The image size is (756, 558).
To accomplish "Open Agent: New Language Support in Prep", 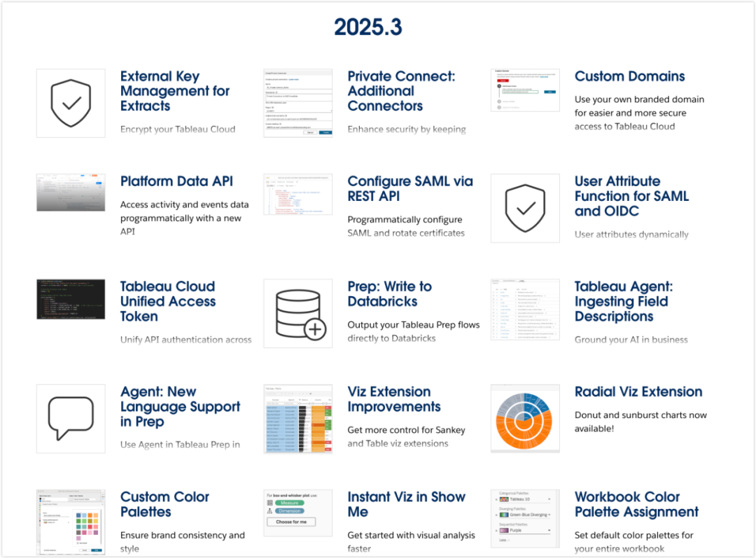I will coord(181,407).
